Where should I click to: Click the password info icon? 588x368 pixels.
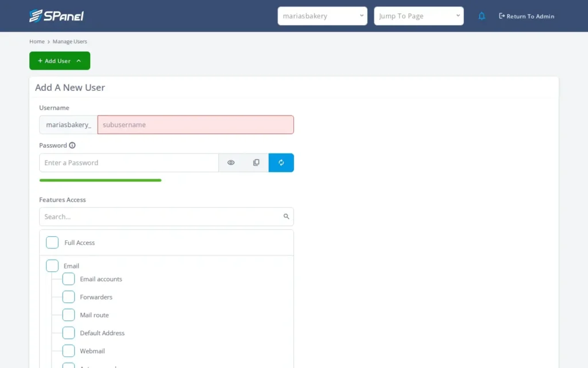point(72,145)
